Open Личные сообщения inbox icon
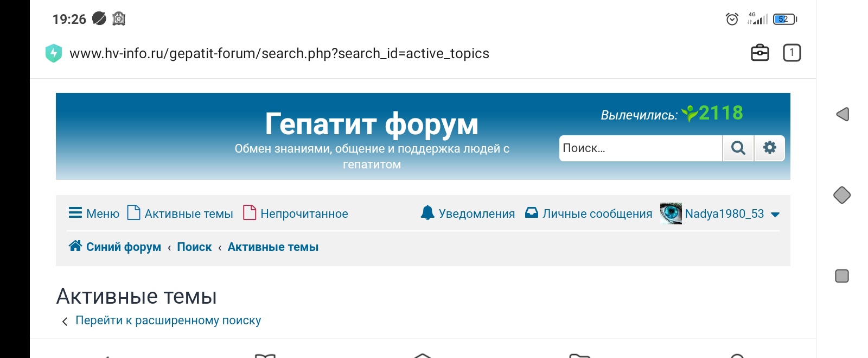 [x=532, y=213]
